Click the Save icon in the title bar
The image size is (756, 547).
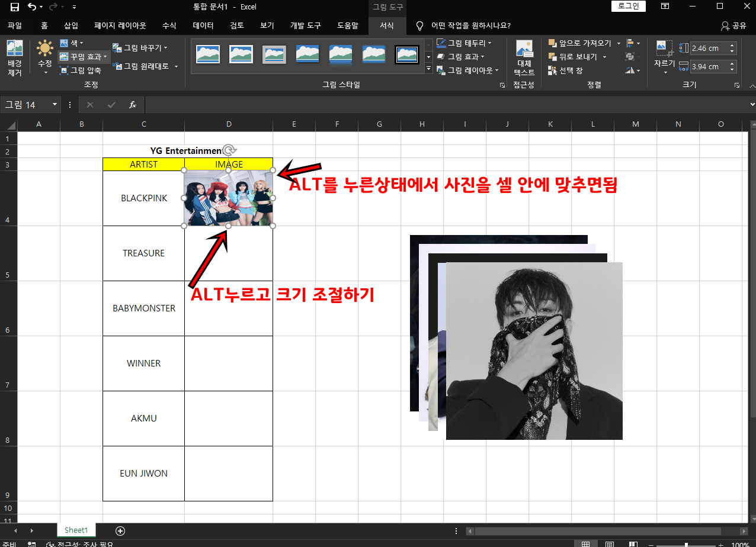click(x=14, y=7)
